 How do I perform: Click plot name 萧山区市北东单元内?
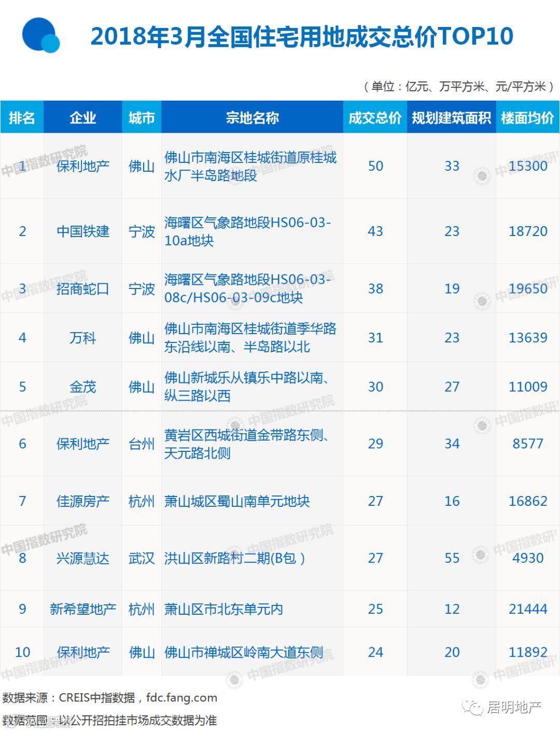click(223, 609)
